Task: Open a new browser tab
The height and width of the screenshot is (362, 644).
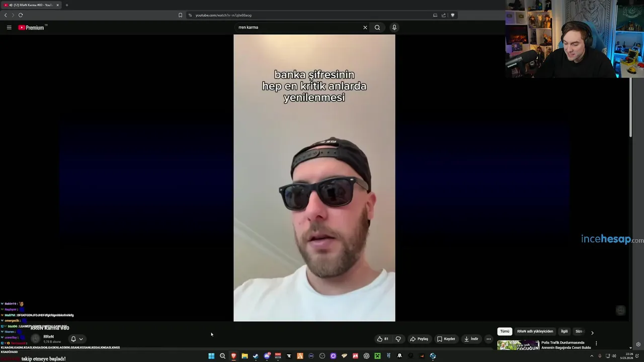Action: coord(66,5)
